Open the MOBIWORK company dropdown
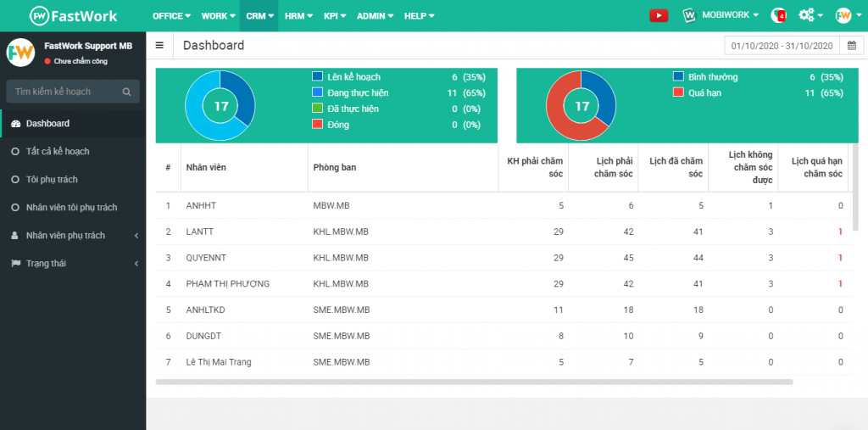 (x=730, y=15)
